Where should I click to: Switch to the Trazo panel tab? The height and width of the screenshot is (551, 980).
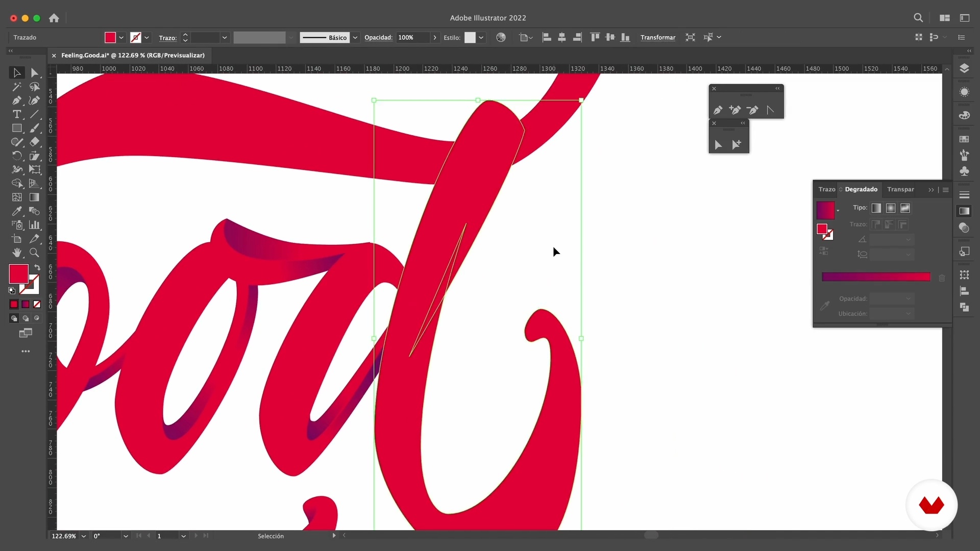point(827,189)
